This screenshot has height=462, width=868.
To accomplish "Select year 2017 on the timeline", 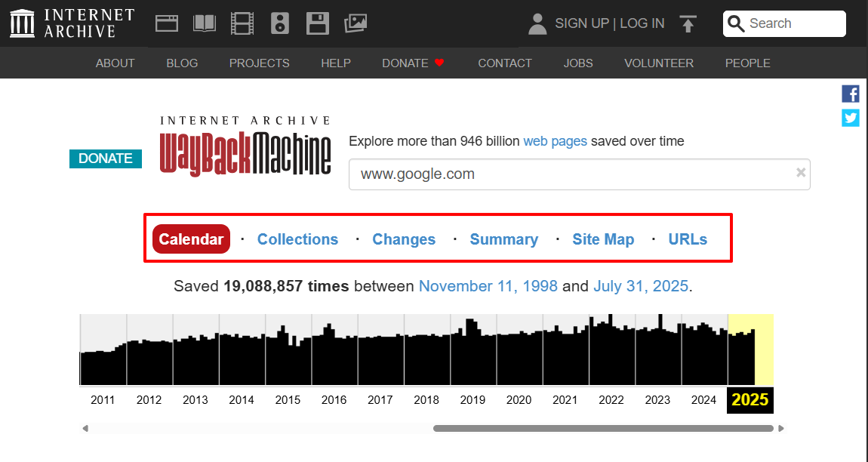I will click(380, 400).
